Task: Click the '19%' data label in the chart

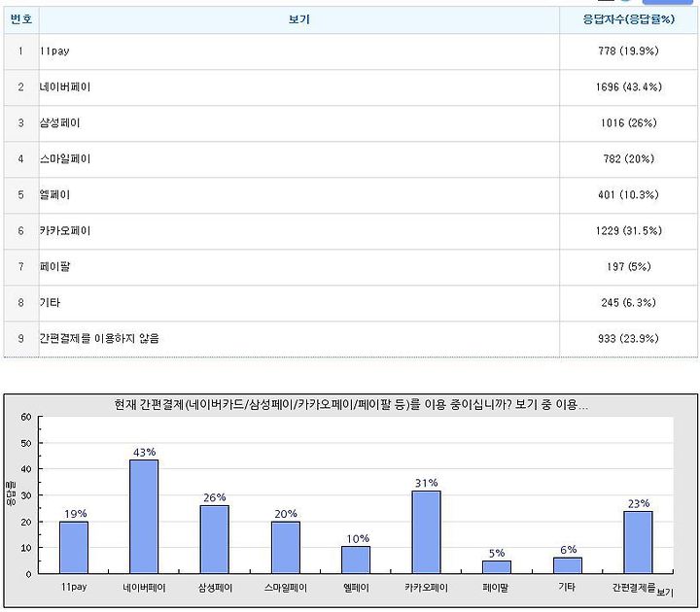Action: click(76, 514)
